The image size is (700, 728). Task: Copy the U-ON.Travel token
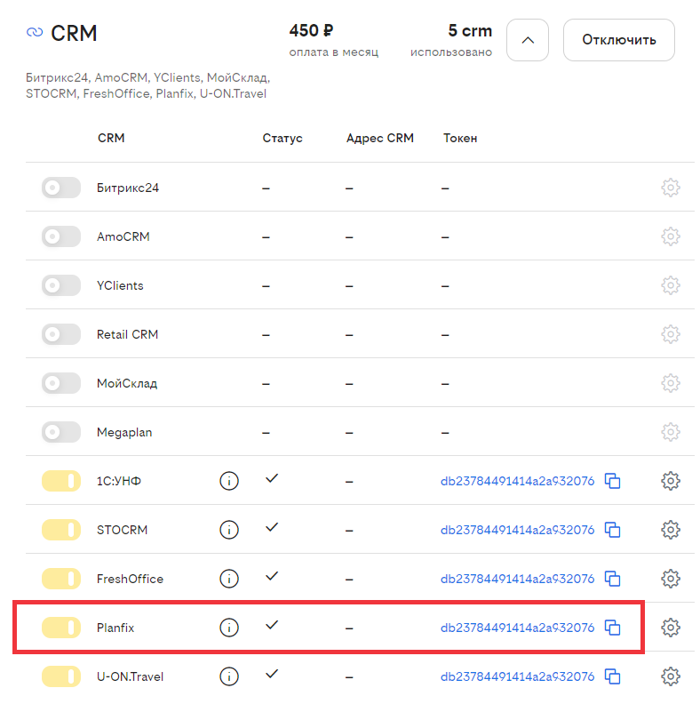click(x=612, y=676)
